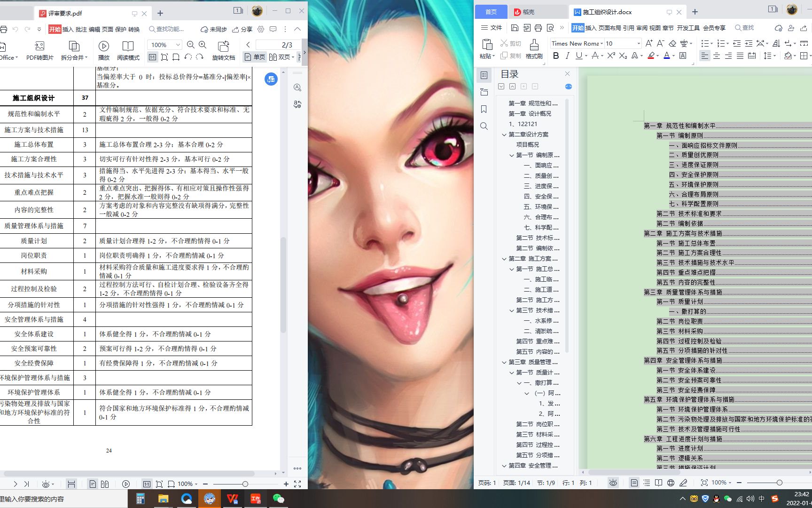Select 单页 single page view in PDF
This screenshot has height=508, width=812.
click(x=255, y=57)
